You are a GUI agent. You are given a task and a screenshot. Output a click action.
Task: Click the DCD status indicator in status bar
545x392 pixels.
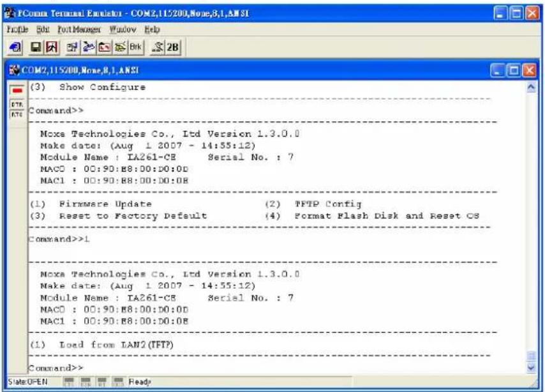(x=118, y=382)
